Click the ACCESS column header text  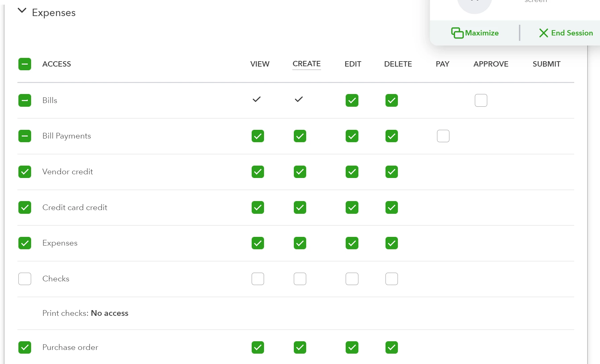point(57,64)
